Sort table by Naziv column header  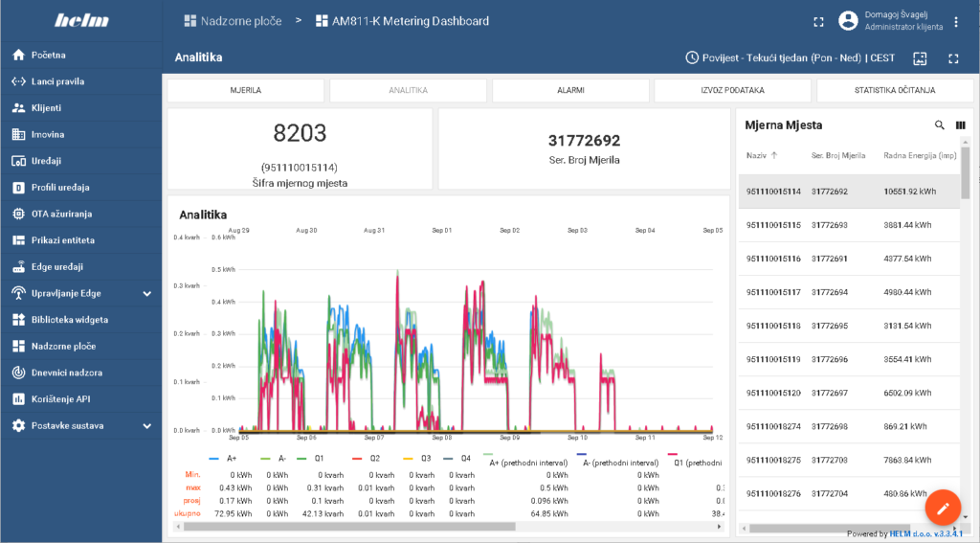click(757, 154)
